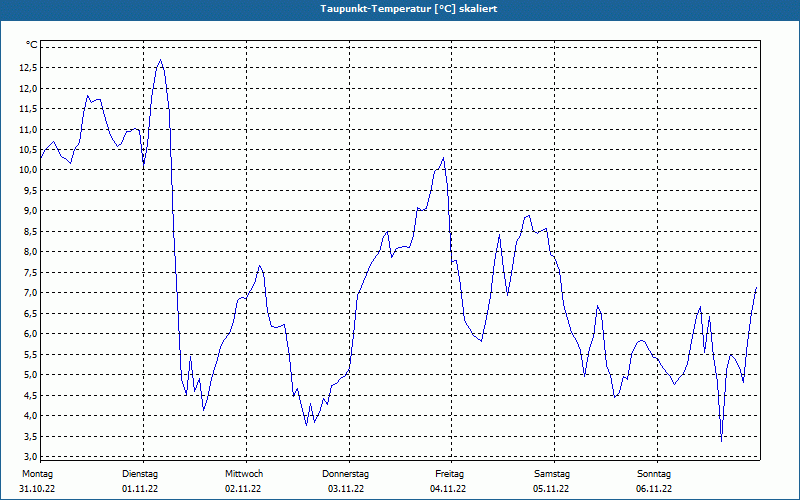Click the 10,3 °C peak before Freitag

[443, 158]
